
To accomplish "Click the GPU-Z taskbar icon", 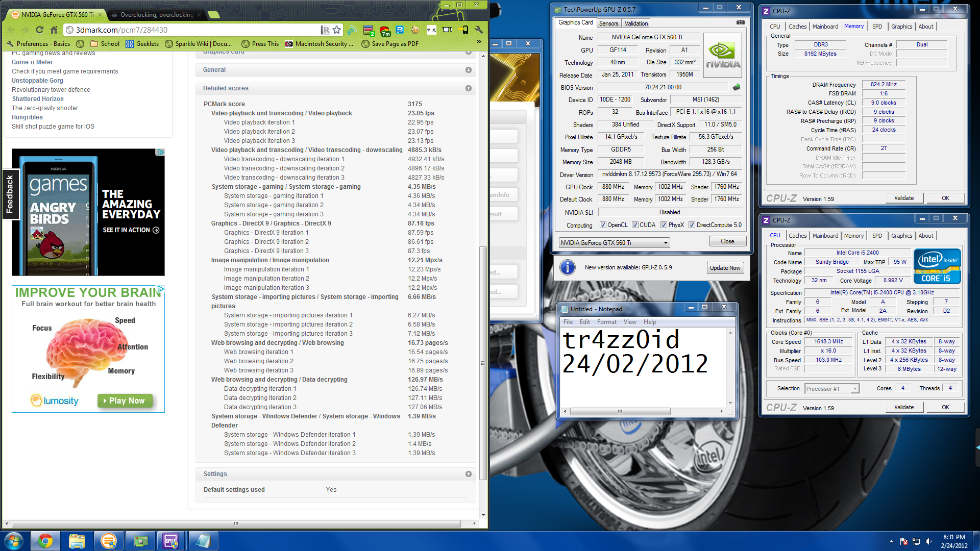I will [x=140, y=541].
